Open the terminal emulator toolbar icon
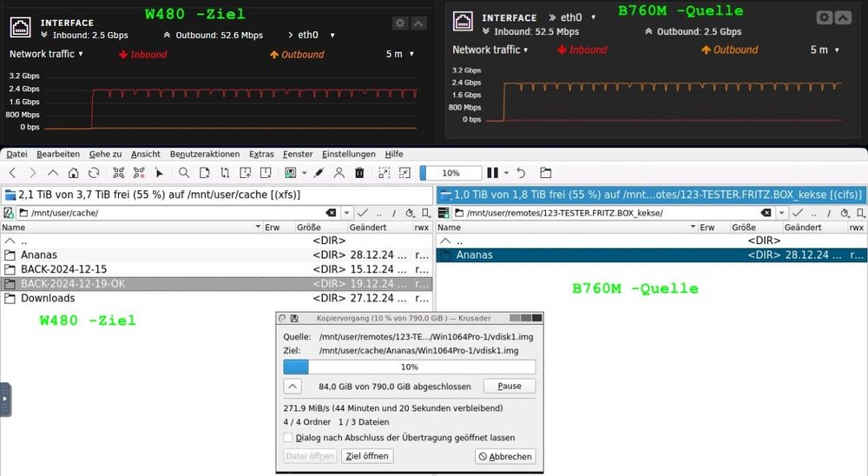The image size is (868, 476). point(290,173)
